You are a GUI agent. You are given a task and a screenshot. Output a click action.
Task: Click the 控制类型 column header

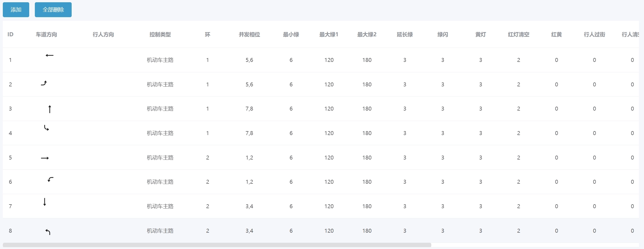[160, 35]
